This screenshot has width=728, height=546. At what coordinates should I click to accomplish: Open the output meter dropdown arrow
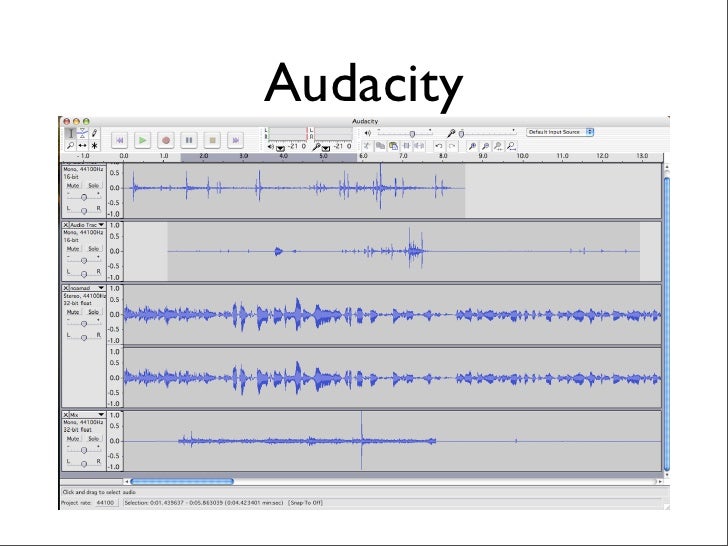point(280,148)
